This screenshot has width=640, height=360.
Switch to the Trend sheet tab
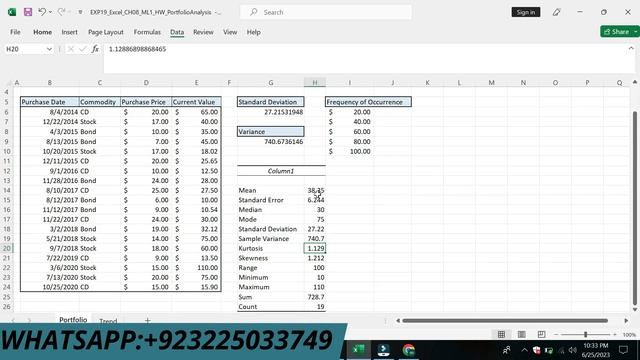(x=108, y=321)
